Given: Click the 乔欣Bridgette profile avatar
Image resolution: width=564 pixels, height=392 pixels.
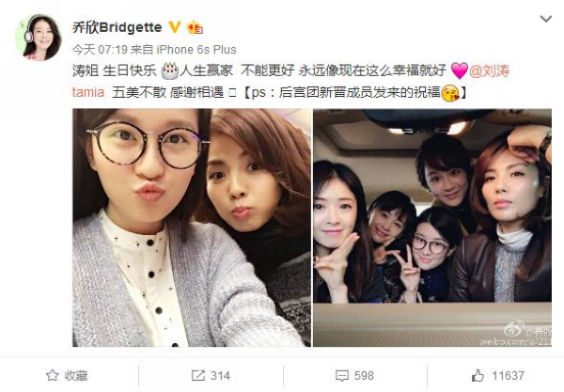Looking at the screenshot, I should pos(39,38).
